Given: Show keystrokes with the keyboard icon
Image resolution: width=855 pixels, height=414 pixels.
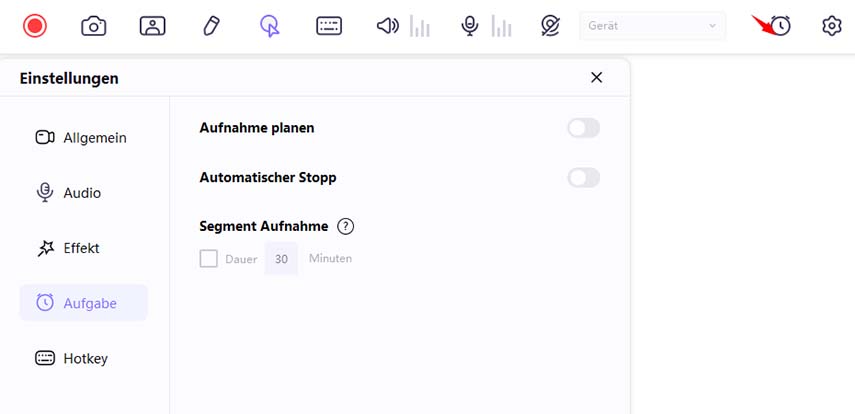Looking at the screenshot, I should (329, 26).
